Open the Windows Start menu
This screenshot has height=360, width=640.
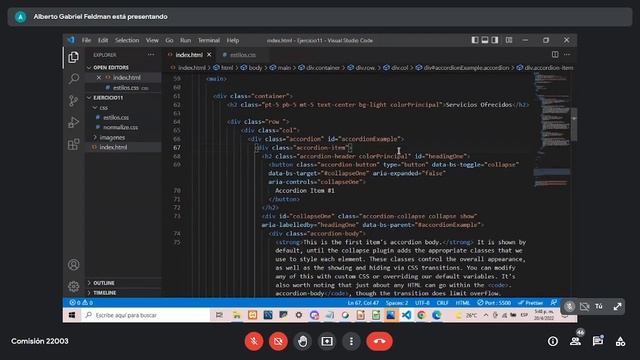point(72,315)
